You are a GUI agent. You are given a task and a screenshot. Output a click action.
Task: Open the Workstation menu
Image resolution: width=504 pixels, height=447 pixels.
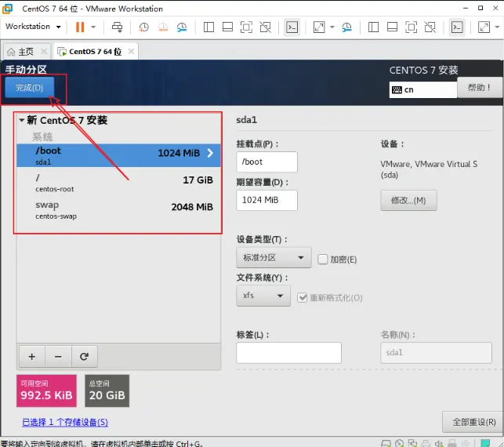[x=33, y=26]
